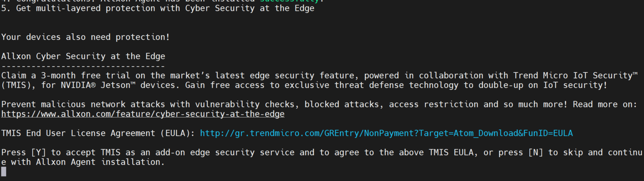Image resolution: width=644 pixels, height=181 pixels.
Task: Click the 'TMIS End User License Agreement (EULA):' label
Action: click(x=98, y=133)
